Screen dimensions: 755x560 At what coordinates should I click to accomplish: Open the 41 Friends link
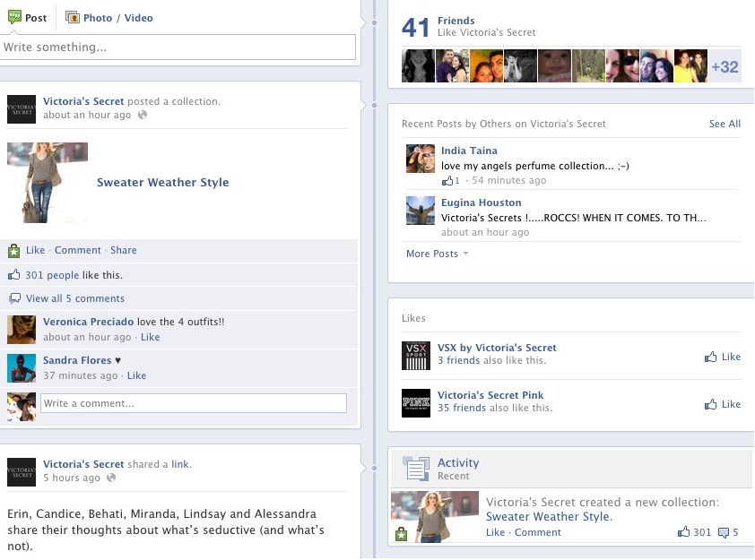coord(456,21)
